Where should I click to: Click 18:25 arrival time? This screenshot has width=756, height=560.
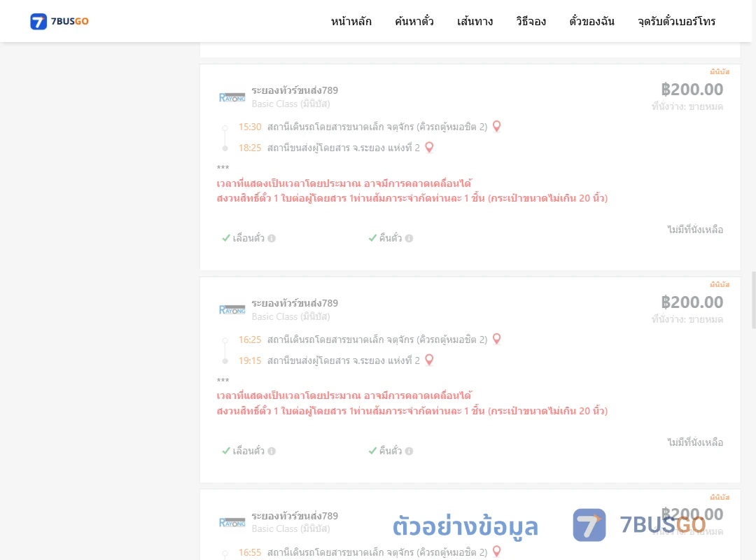pyautogui.click(x=250, y=148)
